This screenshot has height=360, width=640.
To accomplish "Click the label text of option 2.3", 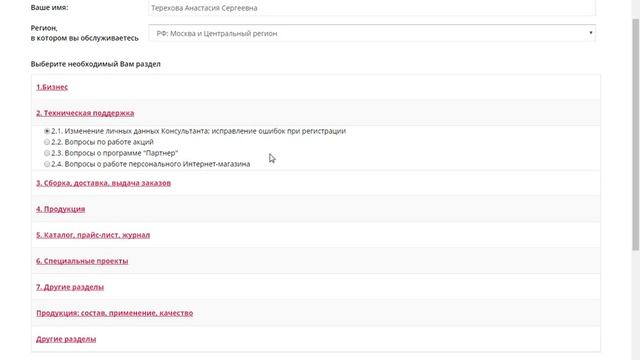I will coord(115,153).
